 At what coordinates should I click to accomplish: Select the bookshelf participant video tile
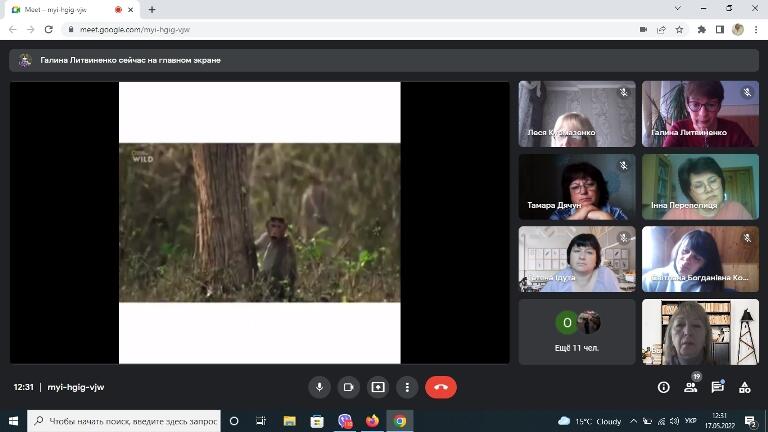700,332
